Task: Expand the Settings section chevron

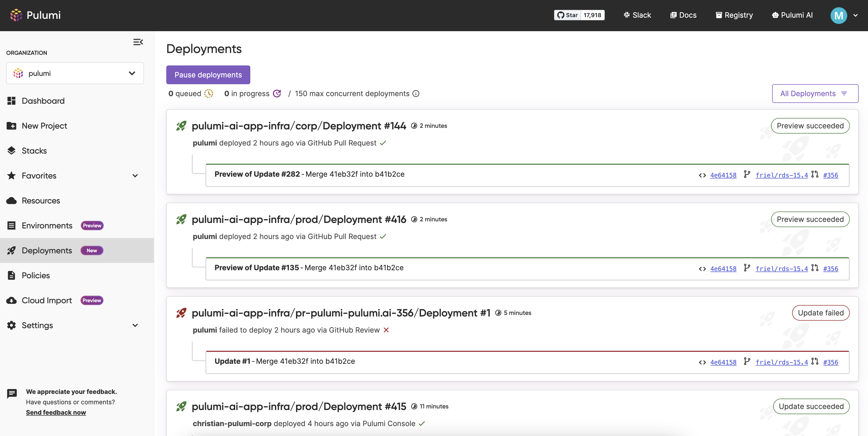Action: pyautogui.click(x=135, y=325)
